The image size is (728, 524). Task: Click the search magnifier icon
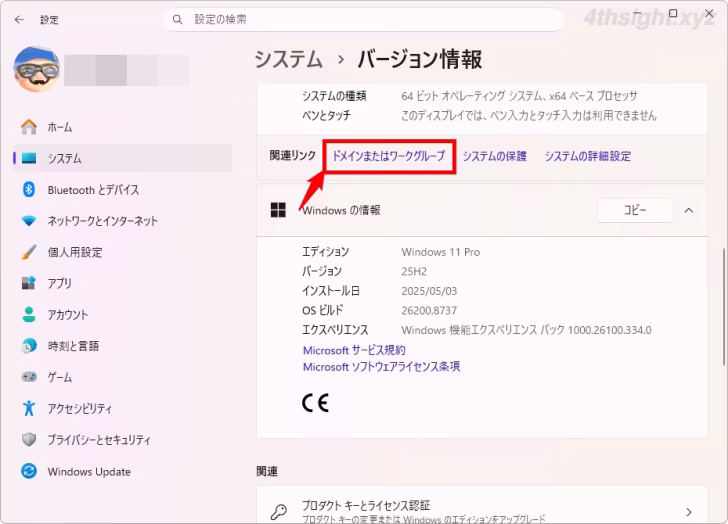point(177,19)
